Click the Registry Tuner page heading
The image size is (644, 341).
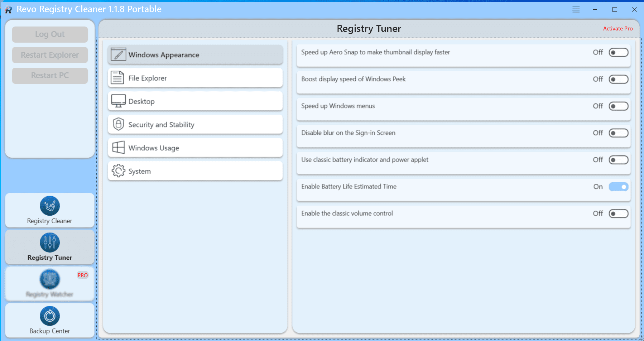click(369, 29)
